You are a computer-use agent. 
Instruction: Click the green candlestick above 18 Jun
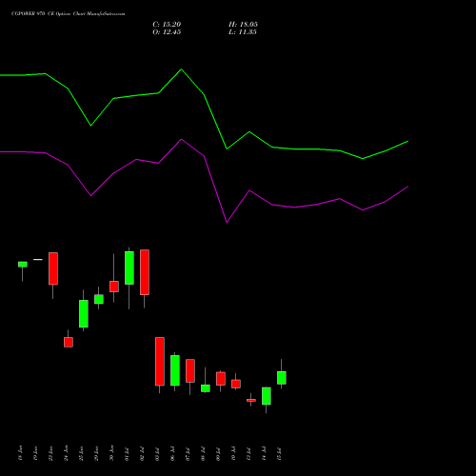(23, 265)
